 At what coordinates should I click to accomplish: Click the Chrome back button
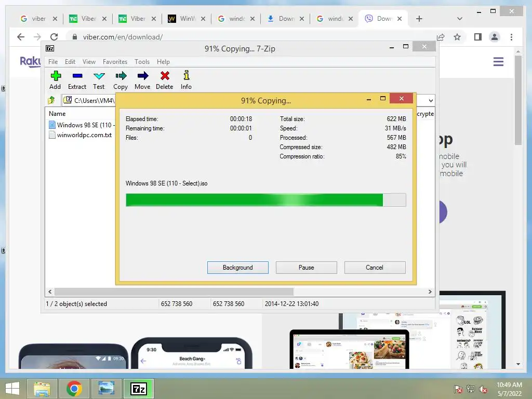pos(21,37)
